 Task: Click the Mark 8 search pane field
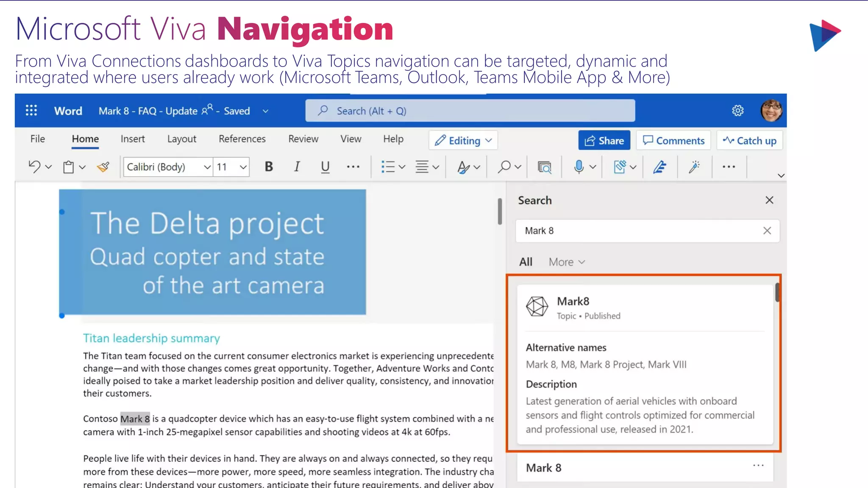coord(647,231)
